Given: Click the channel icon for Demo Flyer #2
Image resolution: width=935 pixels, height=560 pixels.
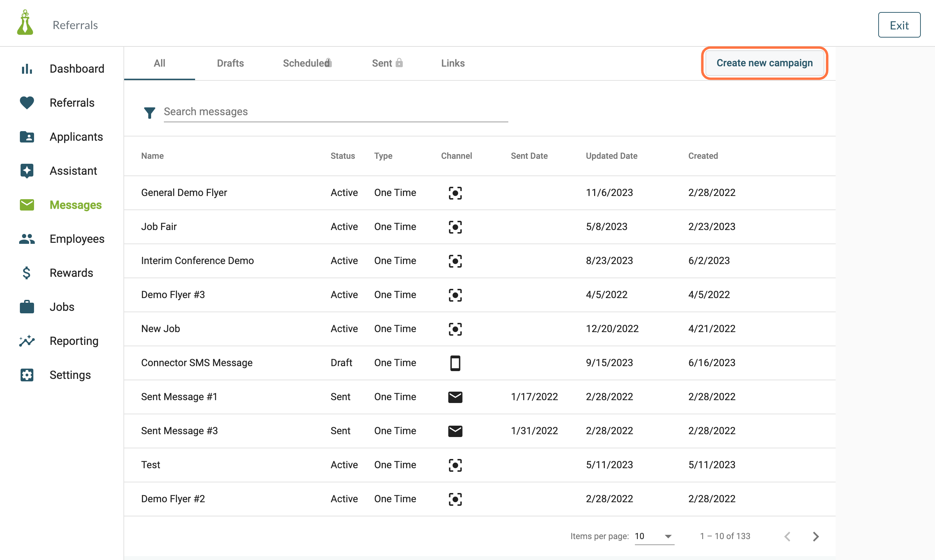Looking at the screenshot, I should click(x=455, y=499).
